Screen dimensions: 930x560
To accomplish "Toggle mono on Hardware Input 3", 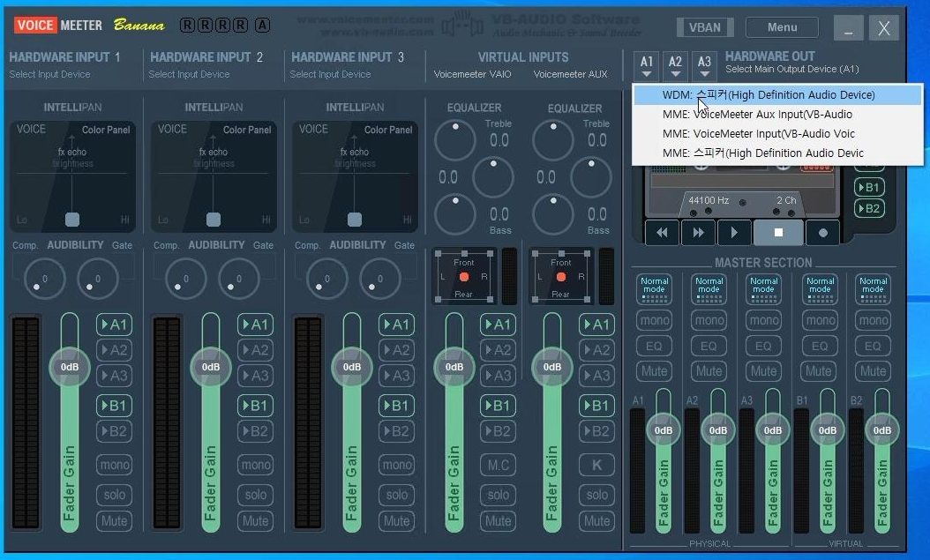I will (396, 465).
